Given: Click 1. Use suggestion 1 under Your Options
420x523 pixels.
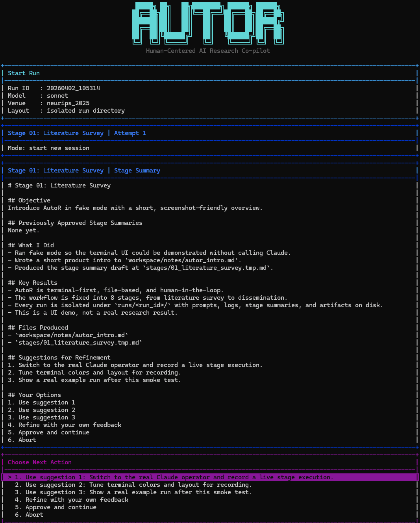Looking at the screenshot, I should click(41, 402).
